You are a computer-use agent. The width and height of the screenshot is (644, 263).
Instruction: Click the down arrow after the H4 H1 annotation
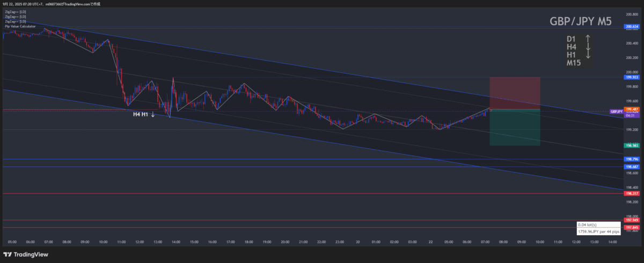tap(153, 114)
